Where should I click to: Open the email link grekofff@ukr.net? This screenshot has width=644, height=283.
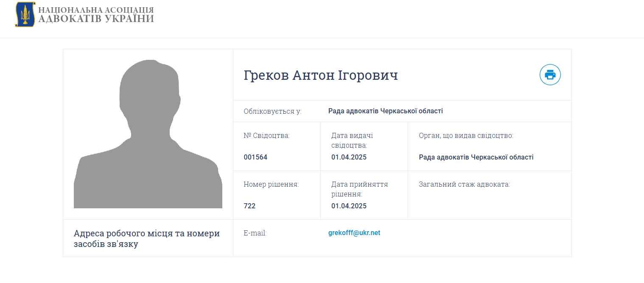[353, 233]
